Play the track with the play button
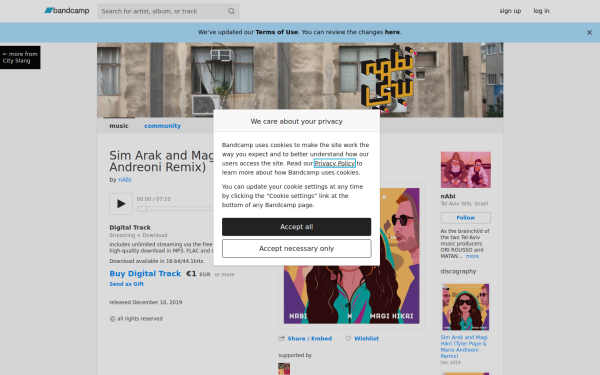The image size is (600, 375). 121,204
